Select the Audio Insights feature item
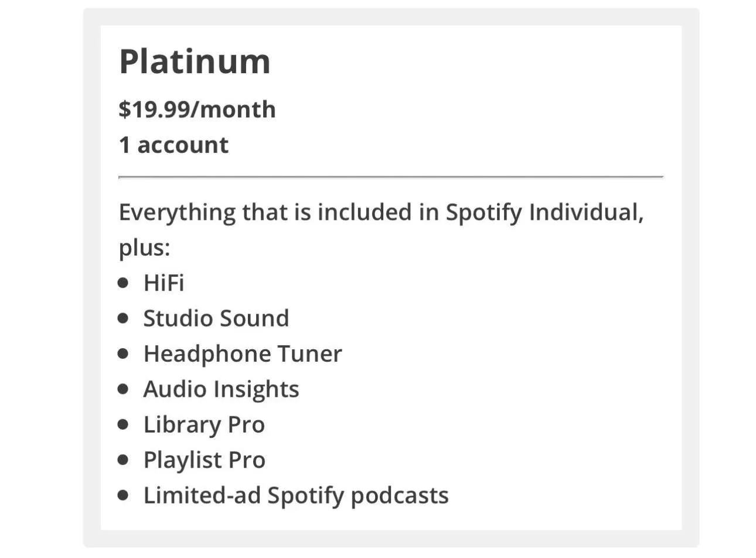 (221, 389)
